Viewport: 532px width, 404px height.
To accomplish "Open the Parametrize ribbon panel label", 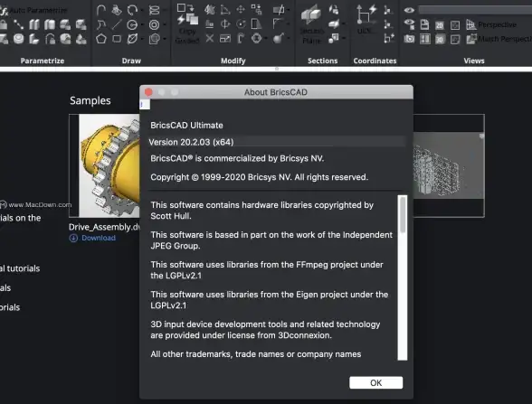I will point(43,61).
